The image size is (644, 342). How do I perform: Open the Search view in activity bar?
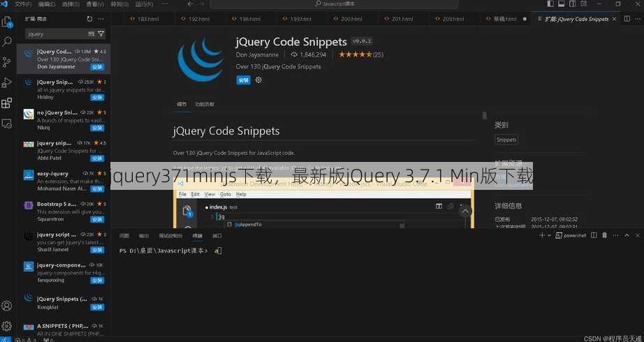(x=6, y=41)
